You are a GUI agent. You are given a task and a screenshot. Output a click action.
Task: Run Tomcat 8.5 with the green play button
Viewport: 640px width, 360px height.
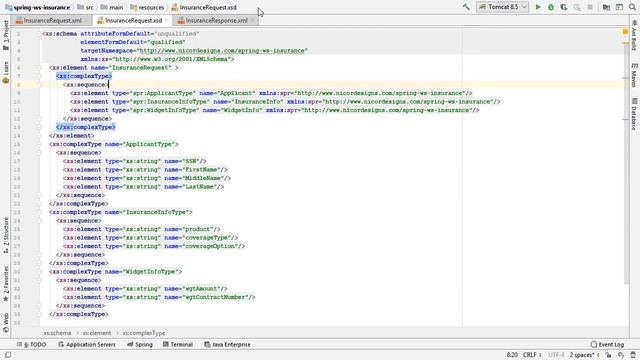(x=538, y=7)
